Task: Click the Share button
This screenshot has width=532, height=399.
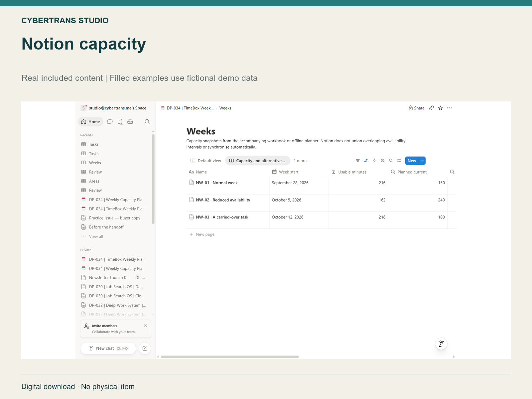Action: pos(417,108)
